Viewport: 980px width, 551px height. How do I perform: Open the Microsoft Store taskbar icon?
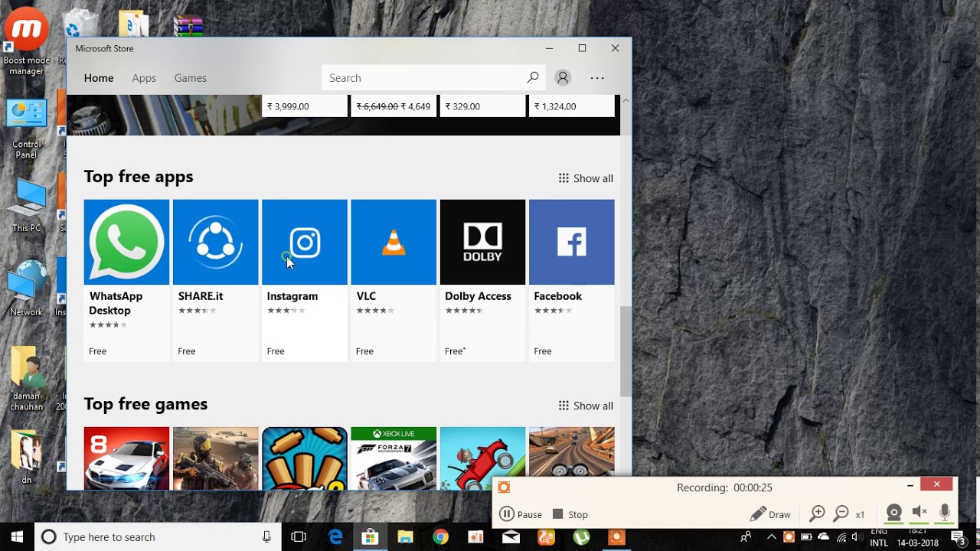pos(370,537)
